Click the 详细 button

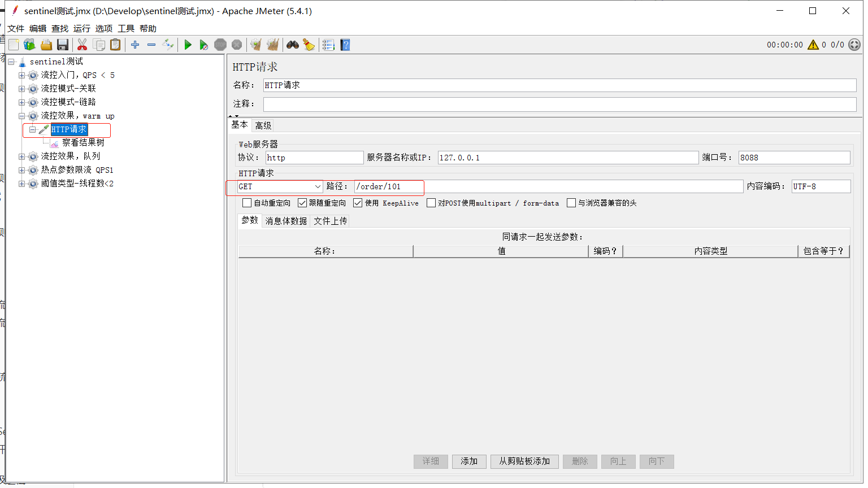(x=431, y=461)
